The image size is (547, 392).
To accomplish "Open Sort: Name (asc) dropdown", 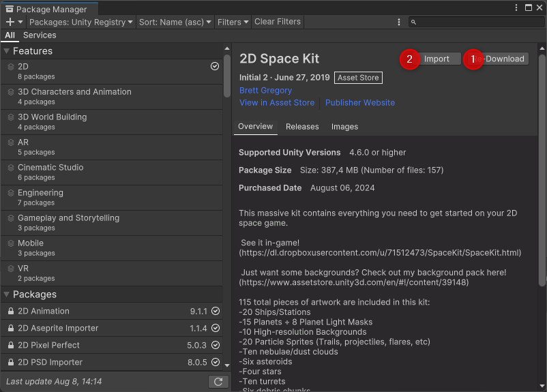I will (x=175, y=22).
